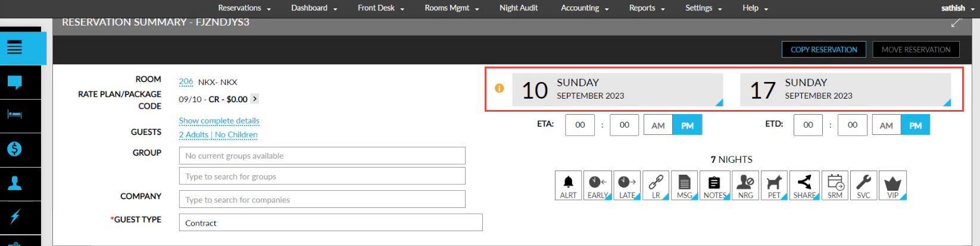Expand rate plan details arrow

pos(255,99)
